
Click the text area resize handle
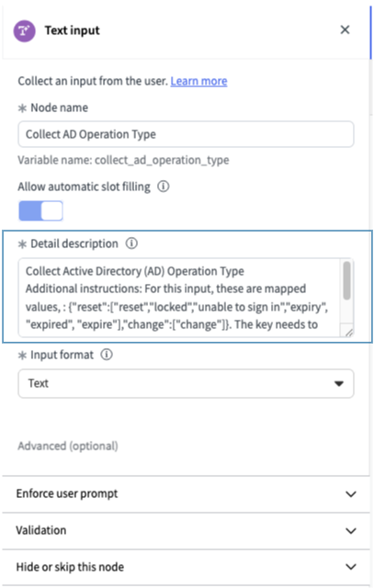coord(348,332)
